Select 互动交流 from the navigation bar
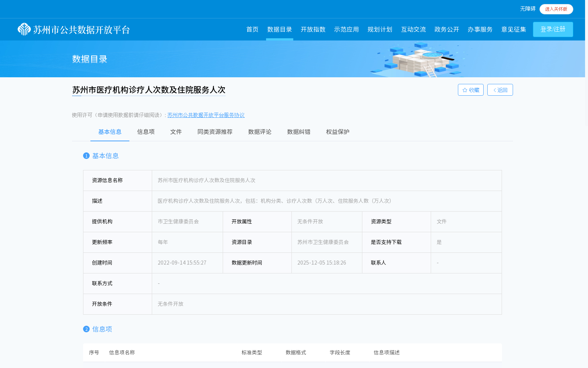588x368 pixels. tap(413, 29)
